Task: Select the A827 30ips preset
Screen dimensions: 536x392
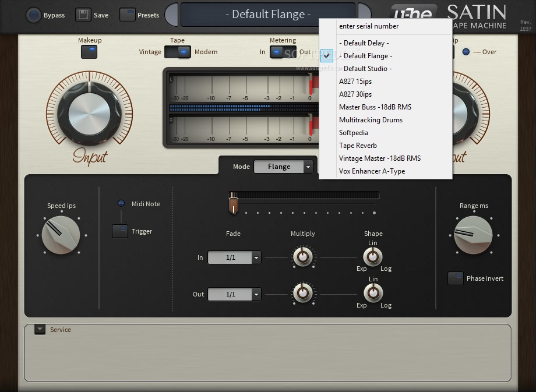Action: [x=386, y=94]
